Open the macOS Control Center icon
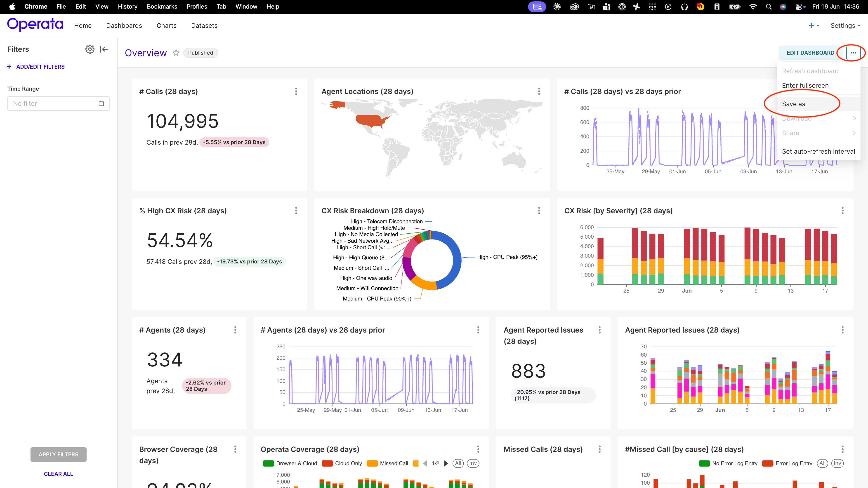 pyautogui.click(x=799, y=7)
